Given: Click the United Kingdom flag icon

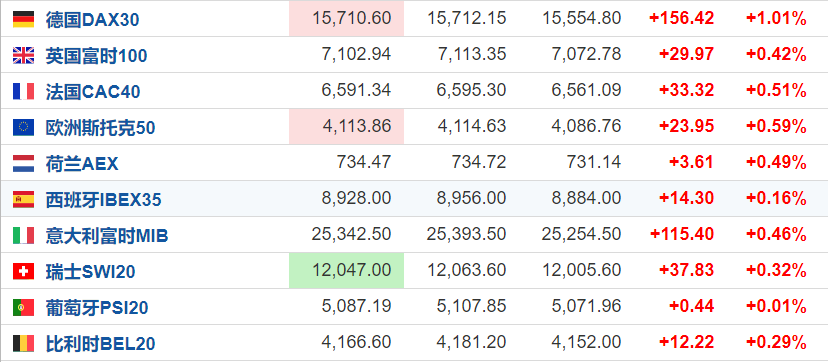Looking at the screenshot, I should [23, 55].
